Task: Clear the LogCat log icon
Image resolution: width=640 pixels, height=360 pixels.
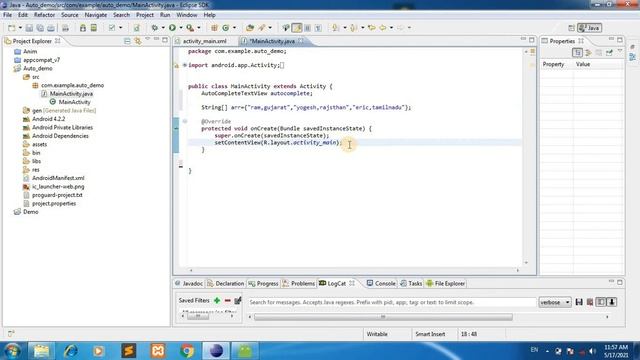Action: click(x=590, y=302)
